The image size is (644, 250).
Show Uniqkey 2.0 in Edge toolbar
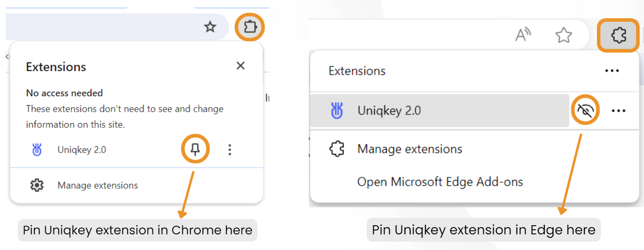click(x=586, y=111)
